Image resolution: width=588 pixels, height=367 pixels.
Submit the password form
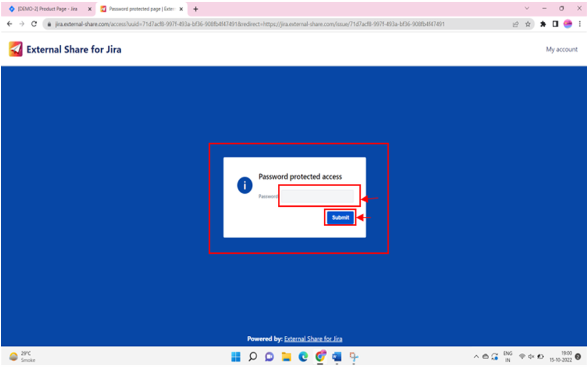coord(340,217)
